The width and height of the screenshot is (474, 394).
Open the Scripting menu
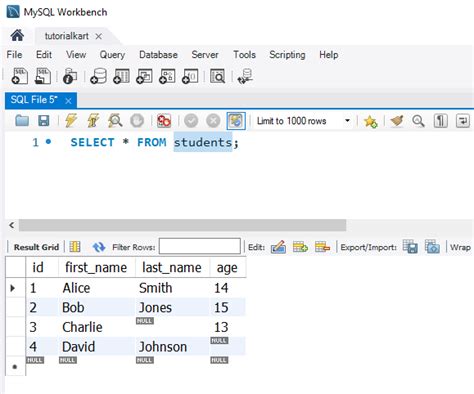coord(287,55)
